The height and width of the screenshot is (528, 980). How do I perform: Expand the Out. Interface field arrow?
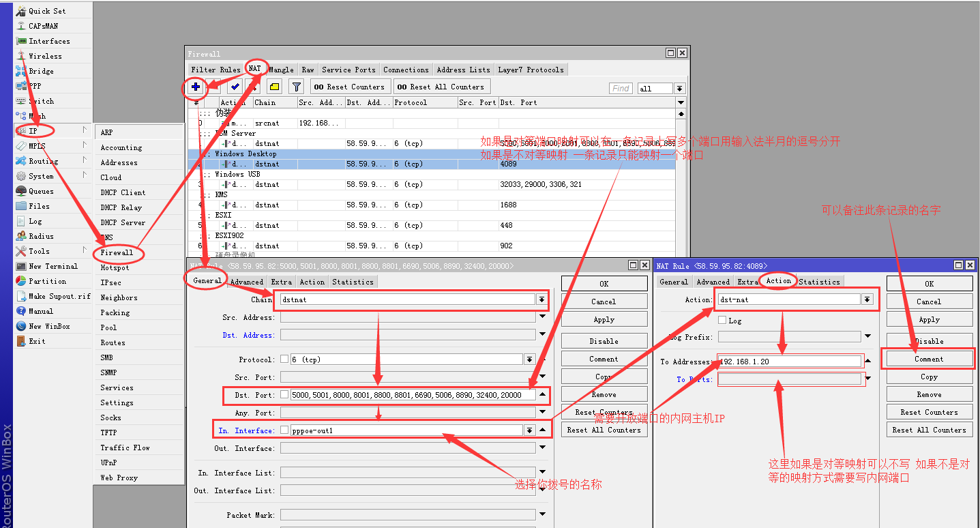542,448
